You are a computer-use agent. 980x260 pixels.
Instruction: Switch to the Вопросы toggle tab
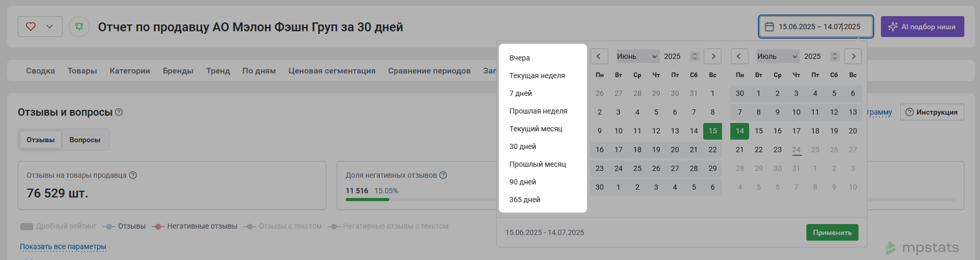[x=85, y=140]
